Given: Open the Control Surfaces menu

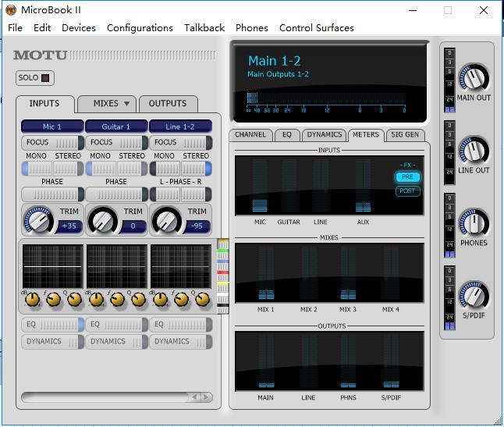Looking at the screenshot, I should [316, 27].
